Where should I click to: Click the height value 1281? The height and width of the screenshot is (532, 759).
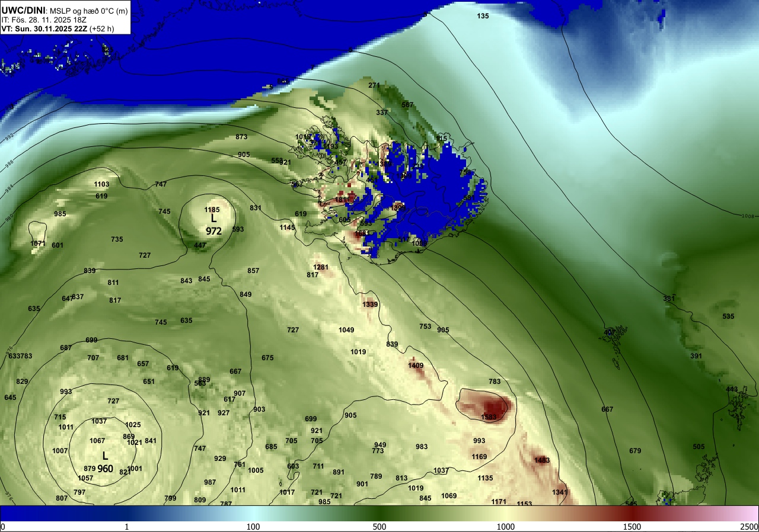click(x=321, y=267)
